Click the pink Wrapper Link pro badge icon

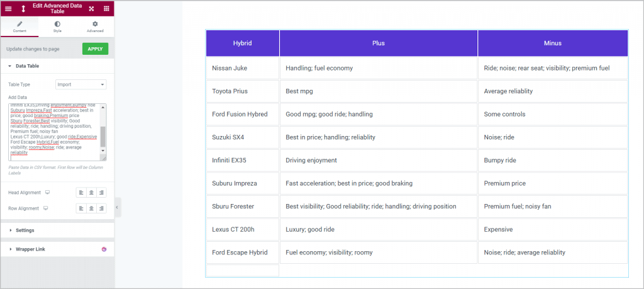point(104,249)
